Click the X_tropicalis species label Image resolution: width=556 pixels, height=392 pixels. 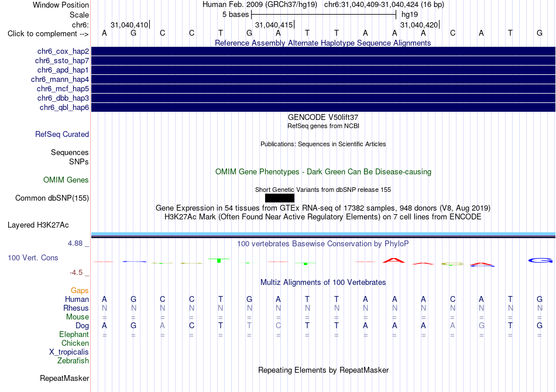click(x=69, y=352)
